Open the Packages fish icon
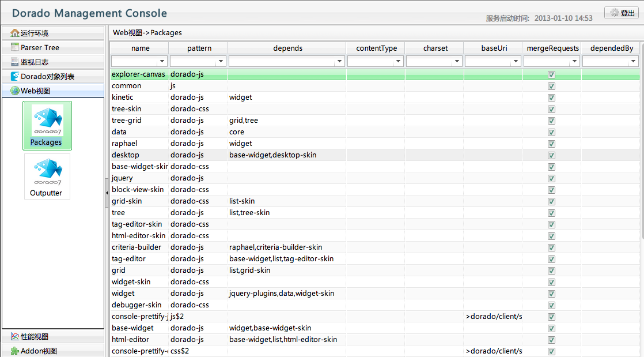Screen dimensions: 644x357 47,120
